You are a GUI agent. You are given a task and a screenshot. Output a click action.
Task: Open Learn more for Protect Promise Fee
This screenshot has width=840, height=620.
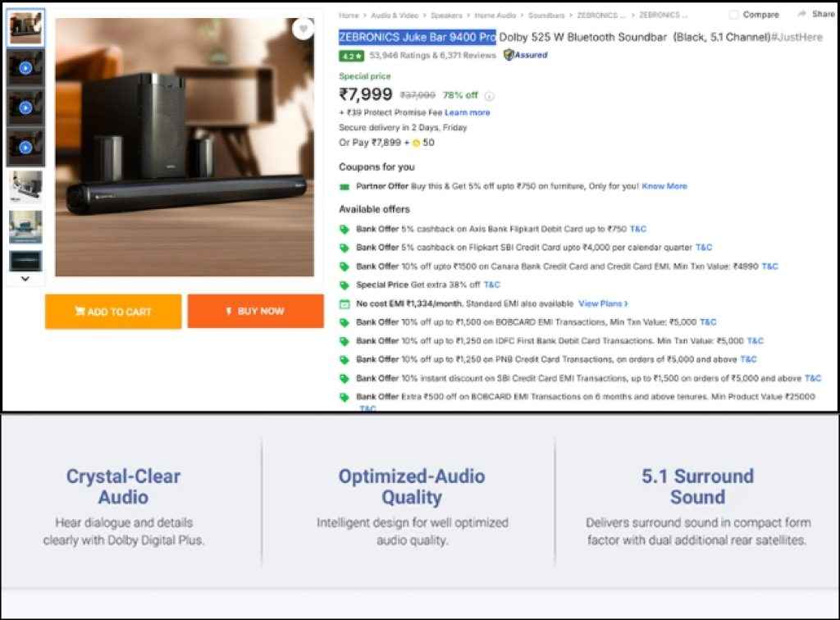[x=468, y=112]
